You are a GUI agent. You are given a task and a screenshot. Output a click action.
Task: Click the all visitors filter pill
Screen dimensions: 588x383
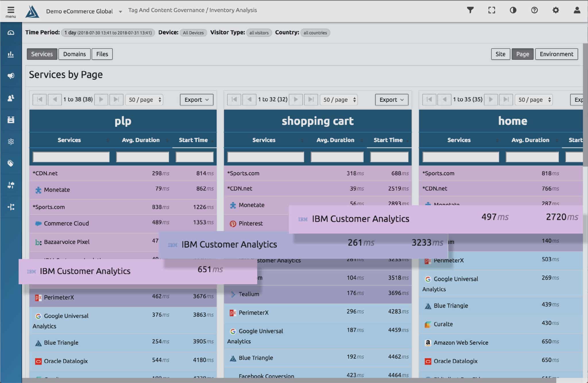click(x=259, y=33)
